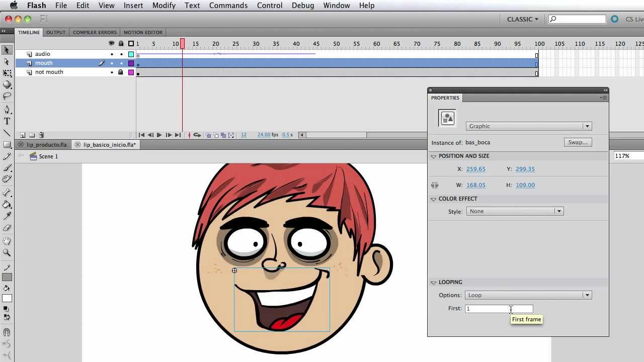Open the Looping Options dropdown
644x362 pixels.
(529, 295)
